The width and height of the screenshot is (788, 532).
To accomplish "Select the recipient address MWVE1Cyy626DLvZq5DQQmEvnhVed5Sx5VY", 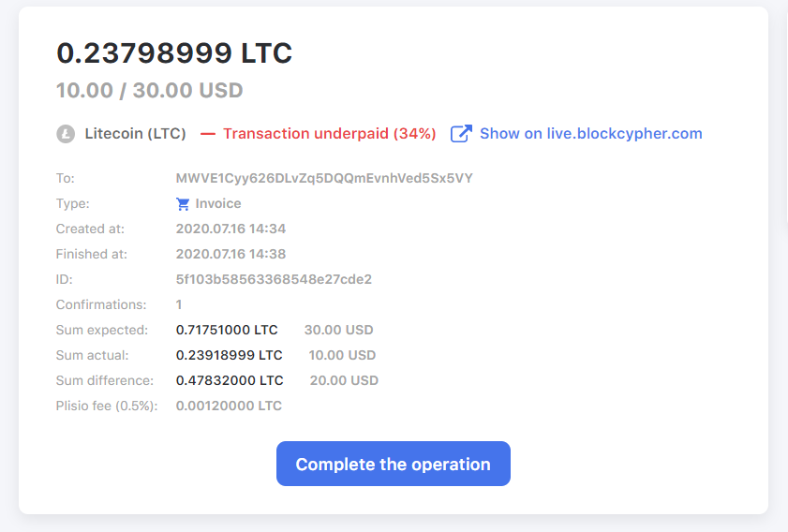I will coord(324,178).
